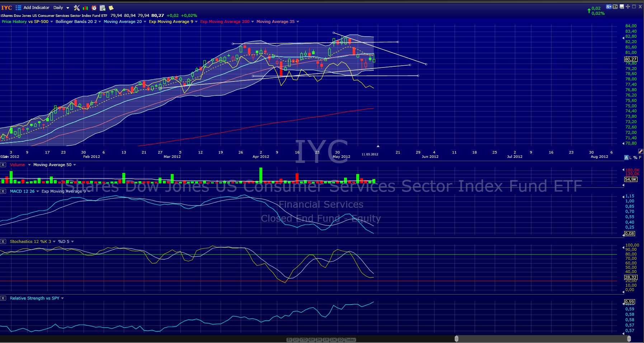Open chart settings tools icon
This screenshot has height=343, width=644.
tap(77, 8)
